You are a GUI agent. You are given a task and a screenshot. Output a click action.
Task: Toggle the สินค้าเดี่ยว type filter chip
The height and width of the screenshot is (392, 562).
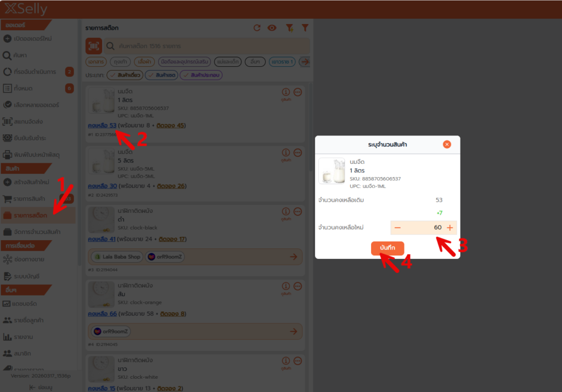[125, 75]
